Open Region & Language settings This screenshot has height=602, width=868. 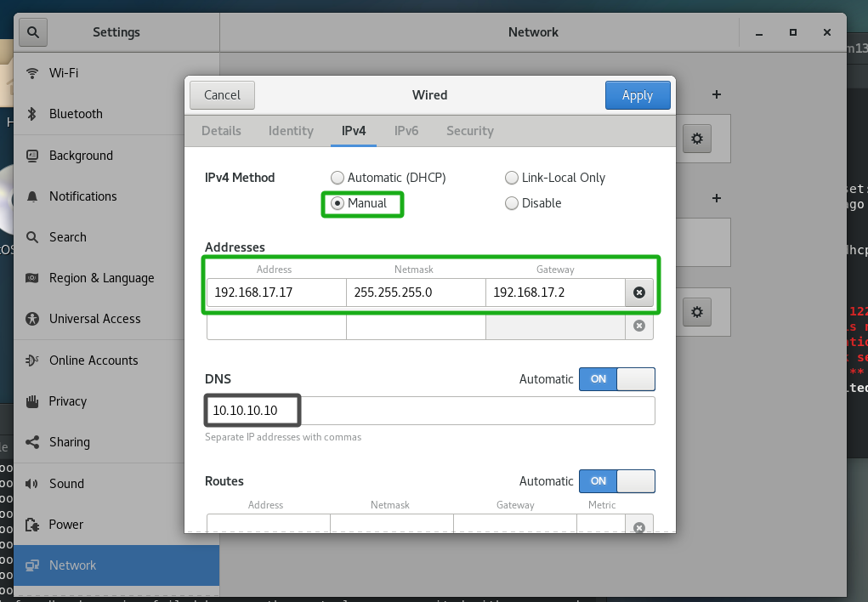pos(101,278)
